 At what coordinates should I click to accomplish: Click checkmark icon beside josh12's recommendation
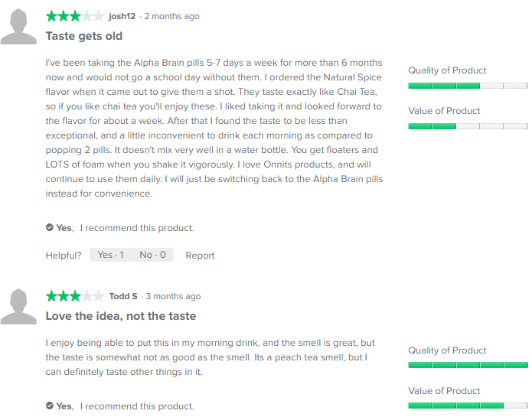tap(50, 227)
